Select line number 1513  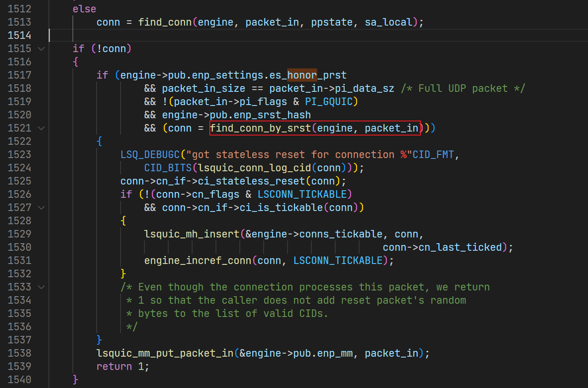tap(19, 22)
